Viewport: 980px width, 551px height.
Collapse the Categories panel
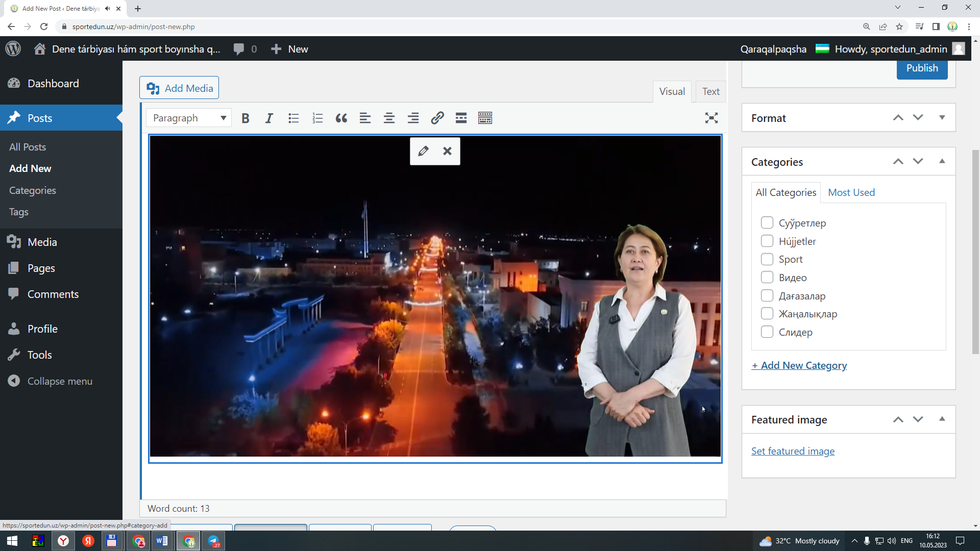[x=942, y=162]
